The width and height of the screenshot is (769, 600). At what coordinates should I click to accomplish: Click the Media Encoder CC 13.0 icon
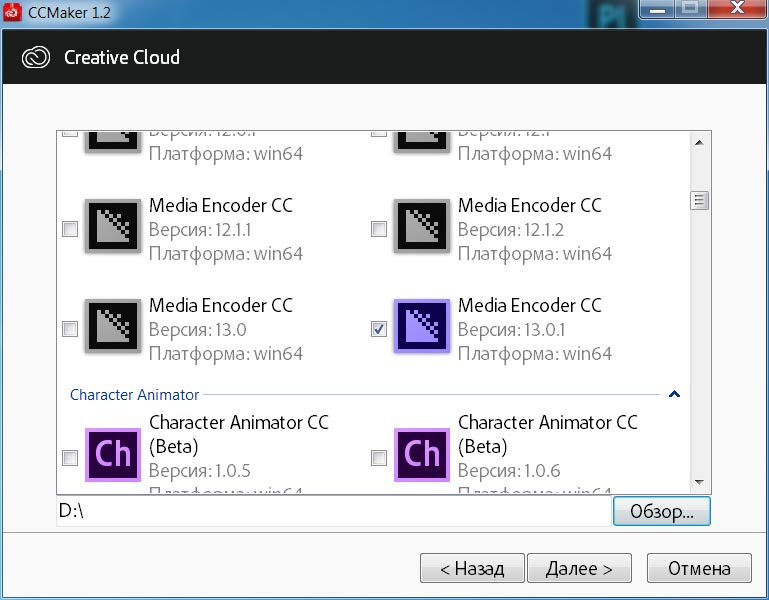(x=113, y=326)
